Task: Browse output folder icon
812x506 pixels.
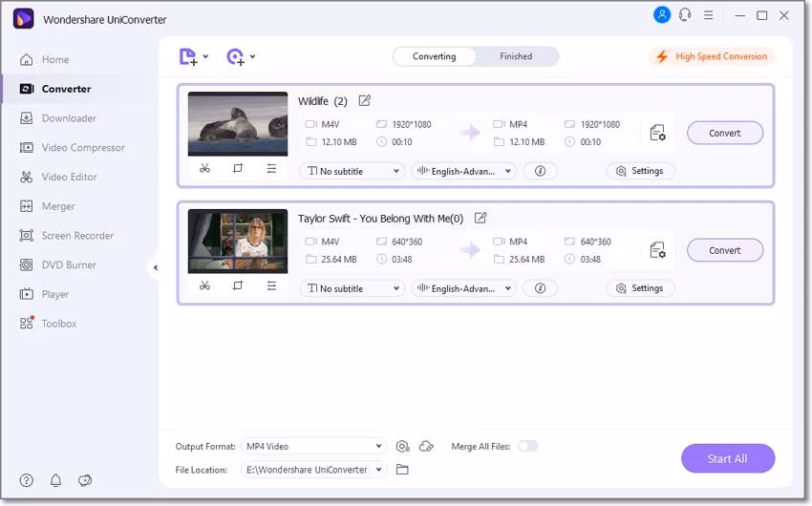Action: 402,470
